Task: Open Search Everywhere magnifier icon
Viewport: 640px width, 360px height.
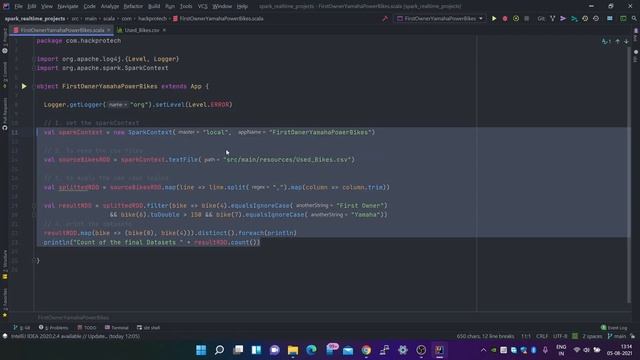Action: pos(634,18)
